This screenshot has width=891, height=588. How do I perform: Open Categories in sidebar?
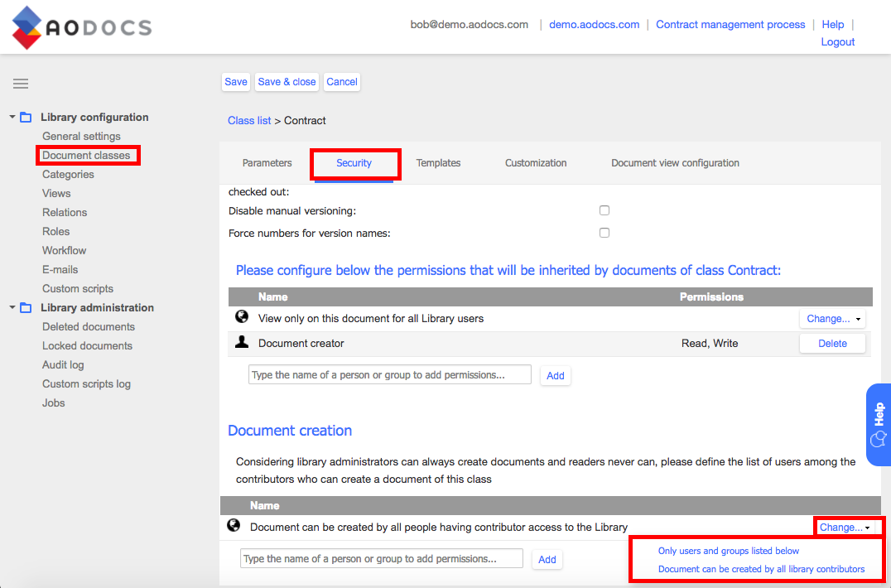pyautogui.click(x=68, y=175)
